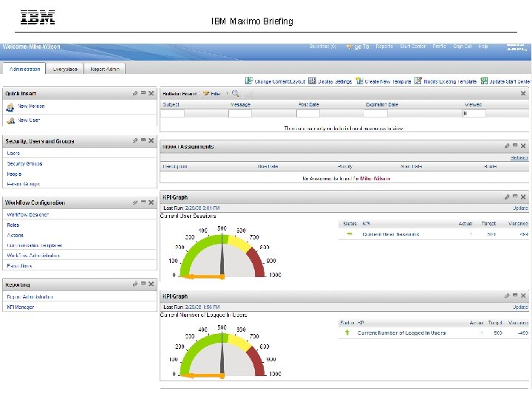Switch to the Administration tab
This screenshot has width=532, height=399.
tap(24, 69)
